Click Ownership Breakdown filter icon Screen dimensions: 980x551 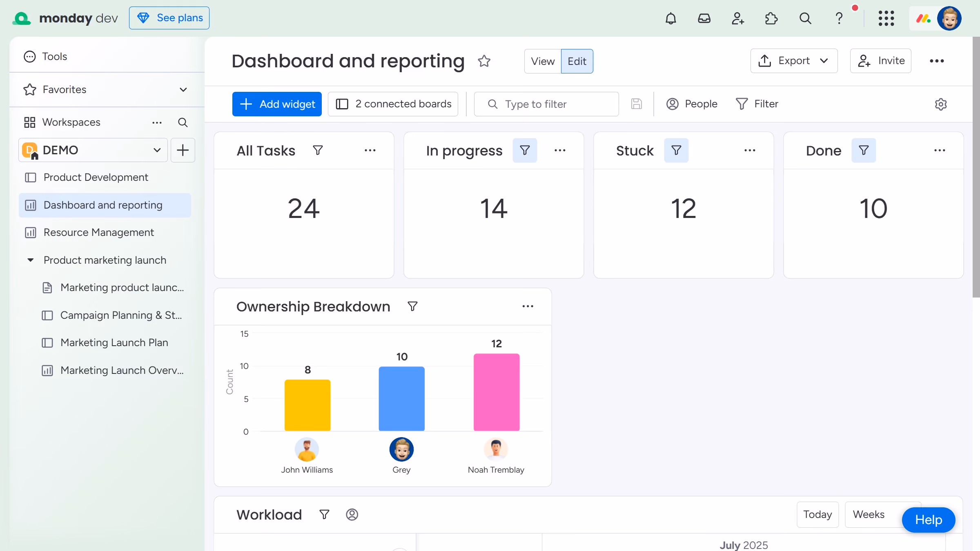coord(412,306)
